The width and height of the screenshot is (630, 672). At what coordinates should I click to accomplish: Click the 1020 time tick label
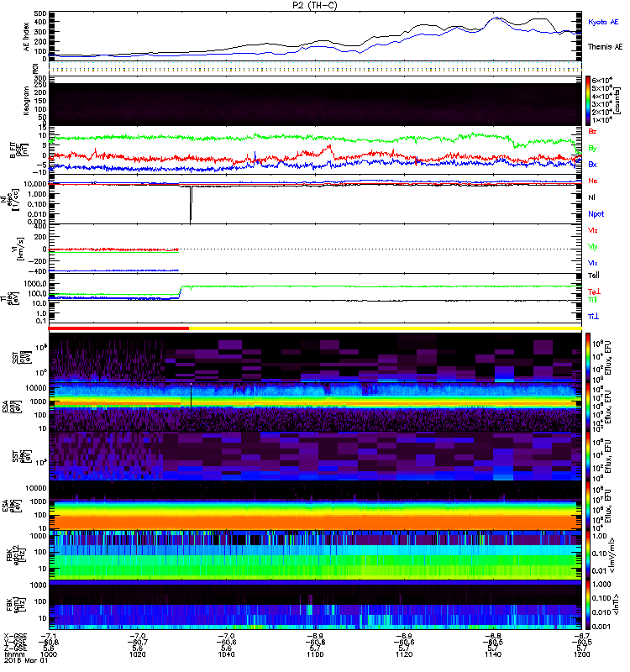[138, 654]
